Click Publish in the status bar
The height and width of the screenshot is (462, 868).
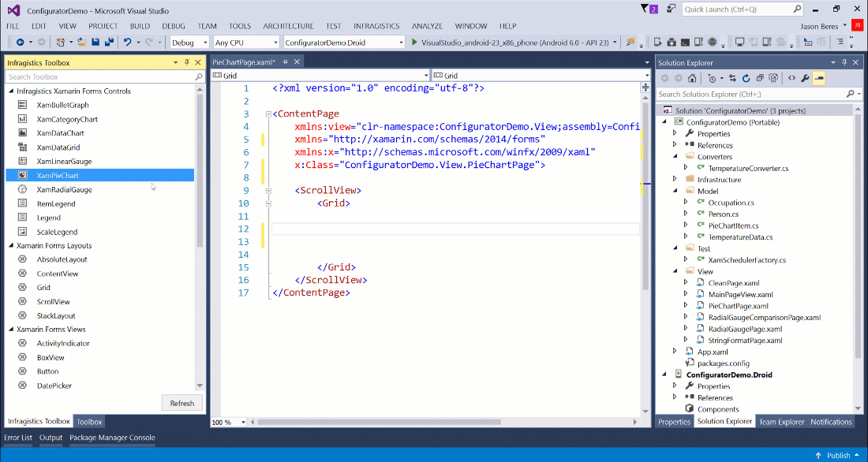coord(838,456)
